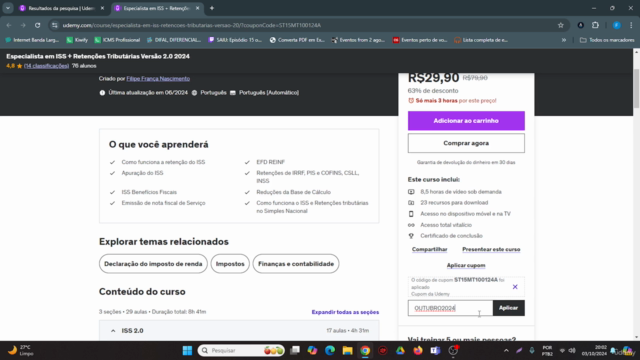640x360 pixels.
Task: Open the new tab plus button
Action: pyautogui.click(x=212, y=8)
